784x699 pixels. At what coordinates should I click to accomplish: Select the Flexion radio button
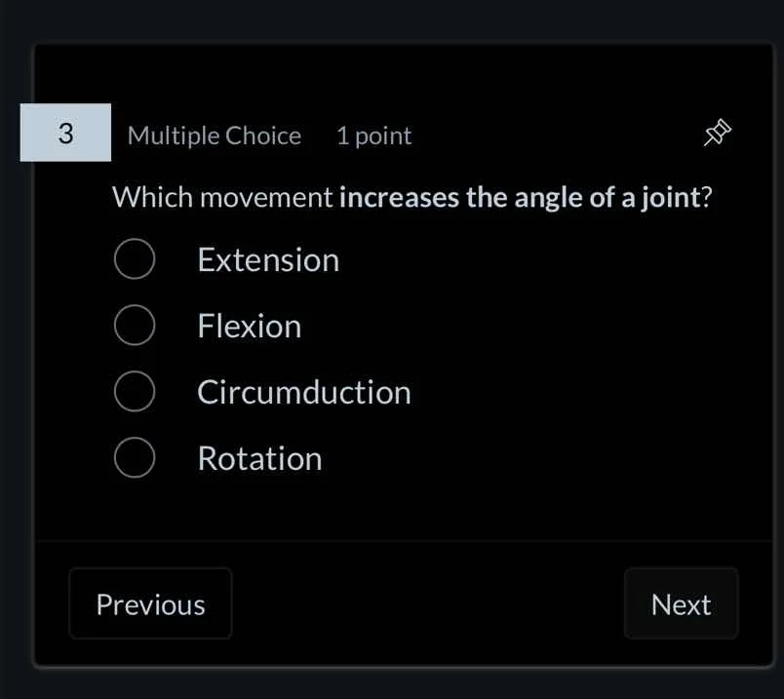tap(135, 325)
